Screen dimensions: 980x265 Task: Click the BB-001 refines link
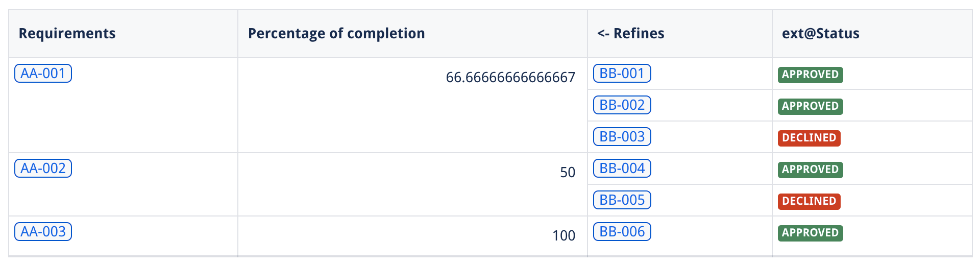[622, 74]
